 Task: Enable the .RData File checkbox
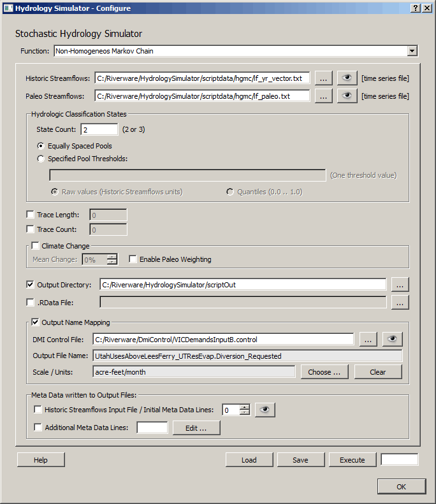(x=30, y=303)
